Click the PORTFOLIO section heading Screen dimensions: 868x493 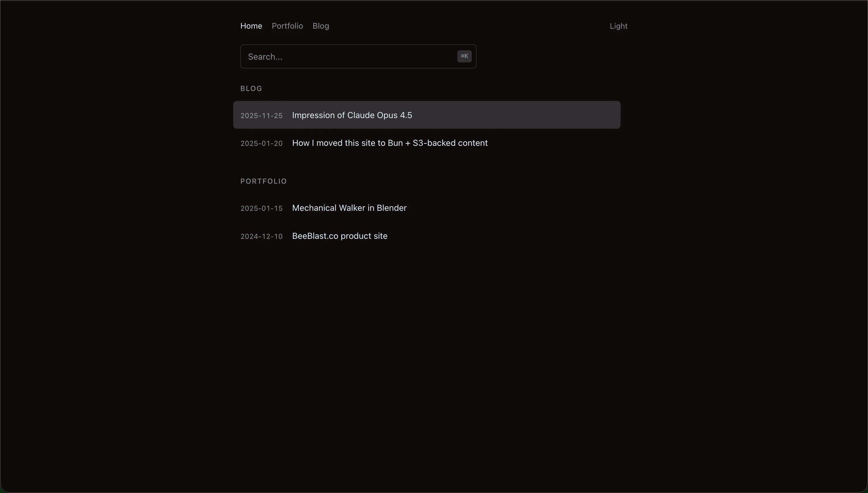[x=263, y=181]
